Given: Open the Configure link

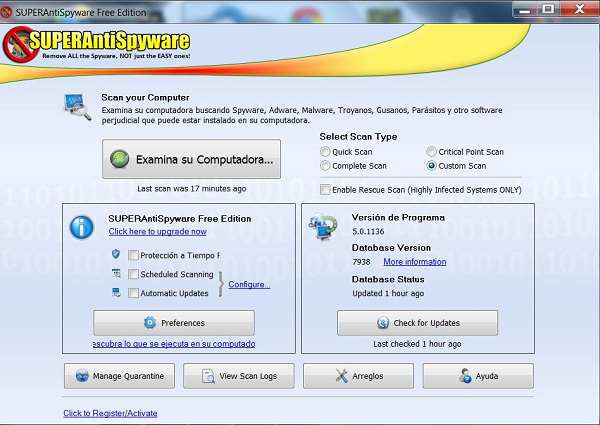Looking at the screenshot, I should tap(249, 284).
